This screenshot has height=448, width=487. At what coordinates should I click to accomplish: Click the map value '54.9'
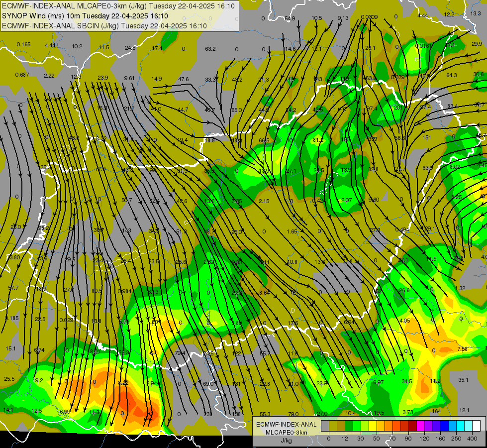(290, 18)
